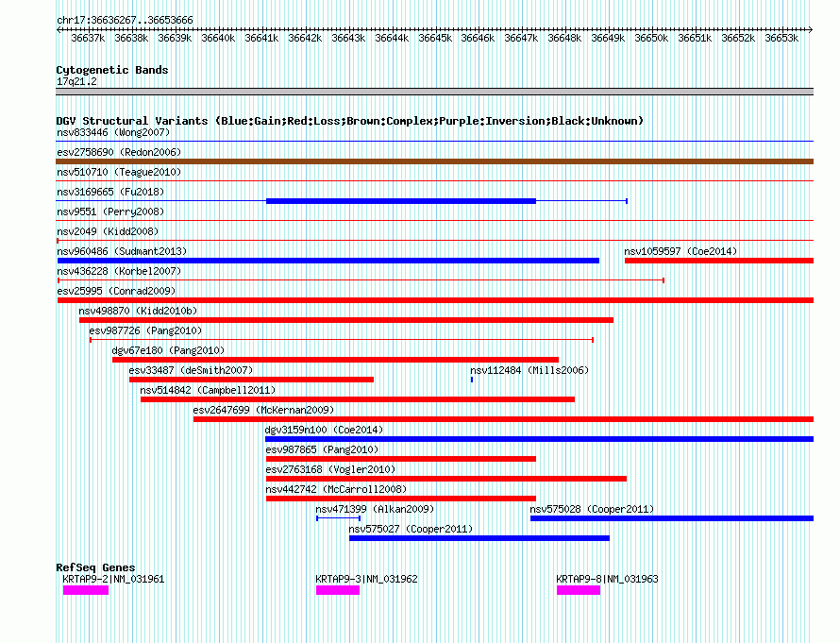Open nsv960486 (Sudmant2013) variant label
840x643 pixels.
[122, 251]
